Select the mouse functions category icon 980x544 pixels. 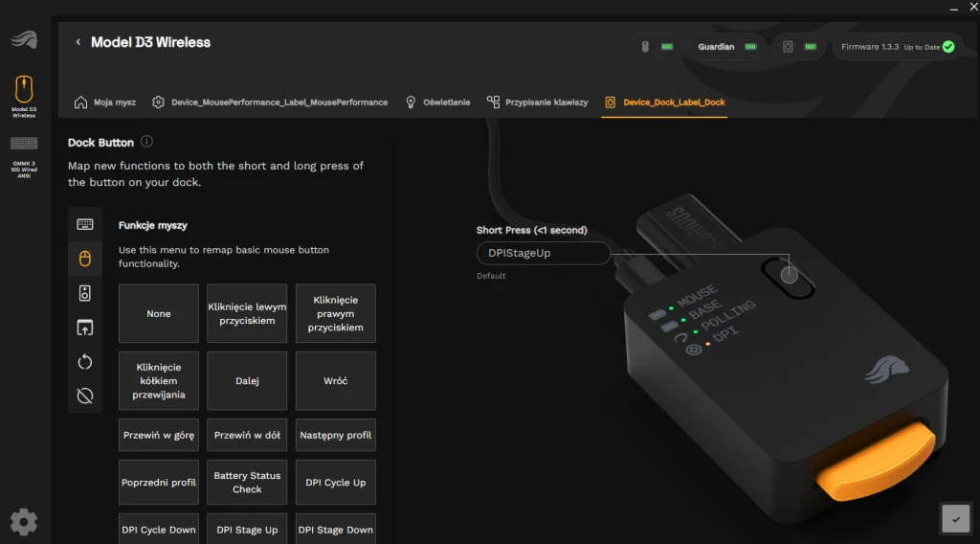tap(85, 259)
